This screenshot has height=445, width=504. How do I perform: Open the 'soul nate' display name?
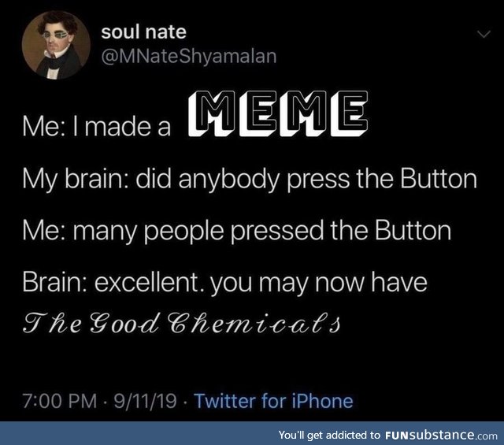click(x=143, y=32)
